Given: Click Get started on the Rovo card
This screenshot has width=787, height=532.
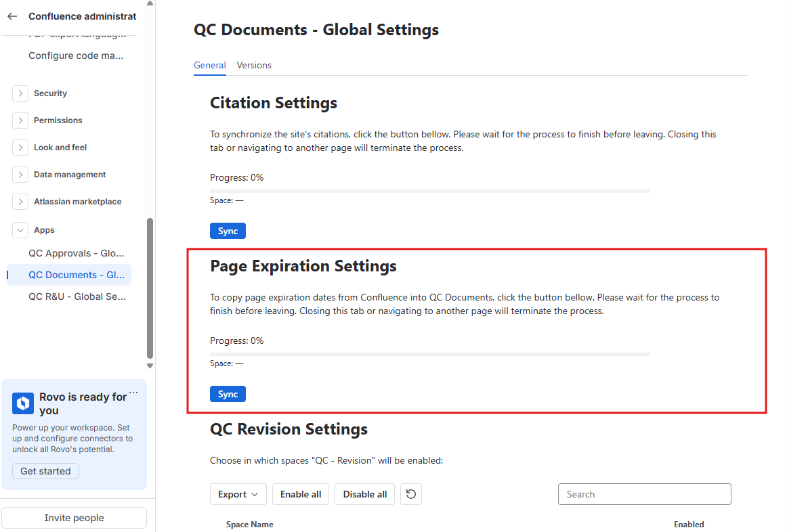Looking at the screenshot, I should (x=45, y=471).
